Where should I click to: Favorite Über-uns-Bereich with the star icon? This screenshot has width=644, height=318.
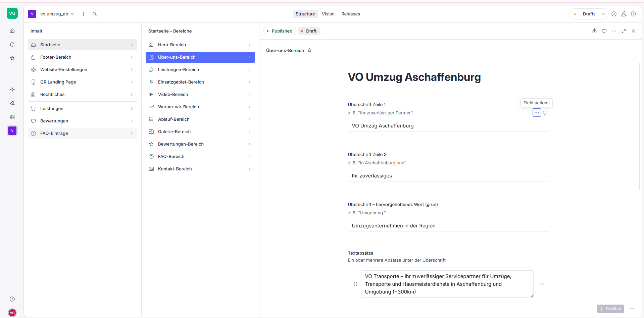[x=310, y=50]
